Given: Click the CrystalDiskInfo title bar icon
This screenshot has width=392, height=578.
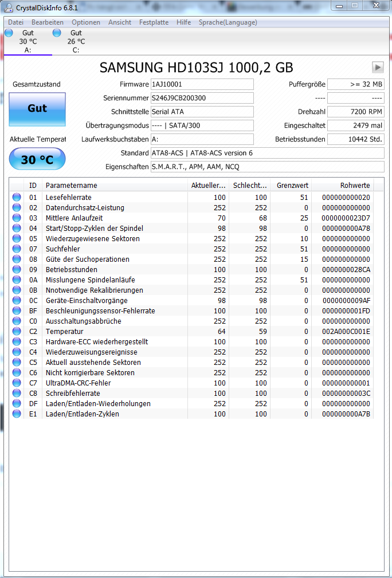Looking at the screenshot, I should tap(10, 8).
